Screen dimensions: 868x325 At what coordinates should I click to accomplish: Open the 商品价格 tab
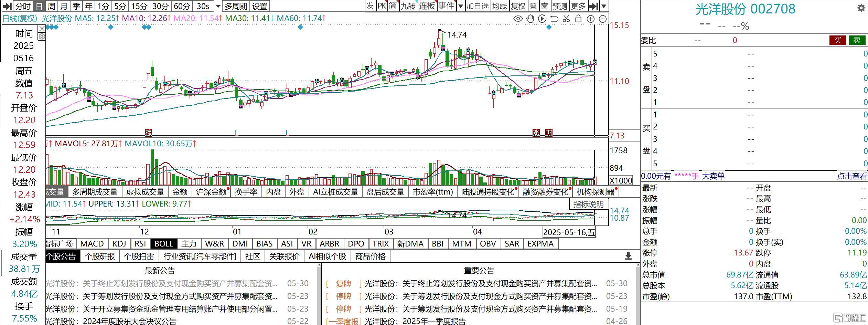click(371, 256)
